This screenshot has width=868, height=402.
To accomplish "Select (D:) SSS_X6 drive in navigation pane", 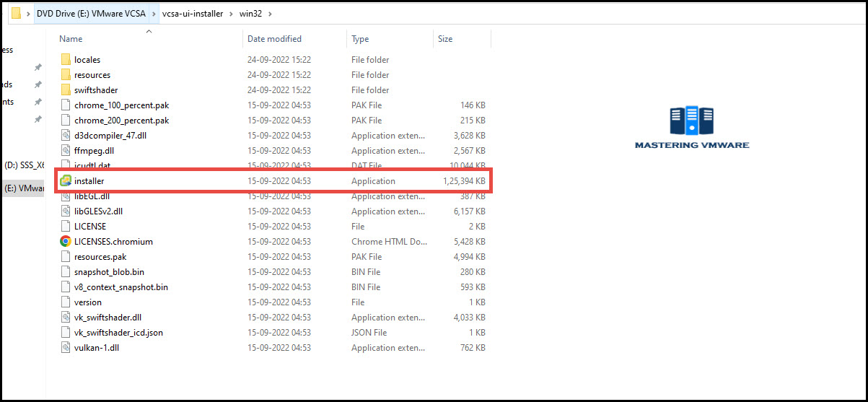I will coord(25,165).
